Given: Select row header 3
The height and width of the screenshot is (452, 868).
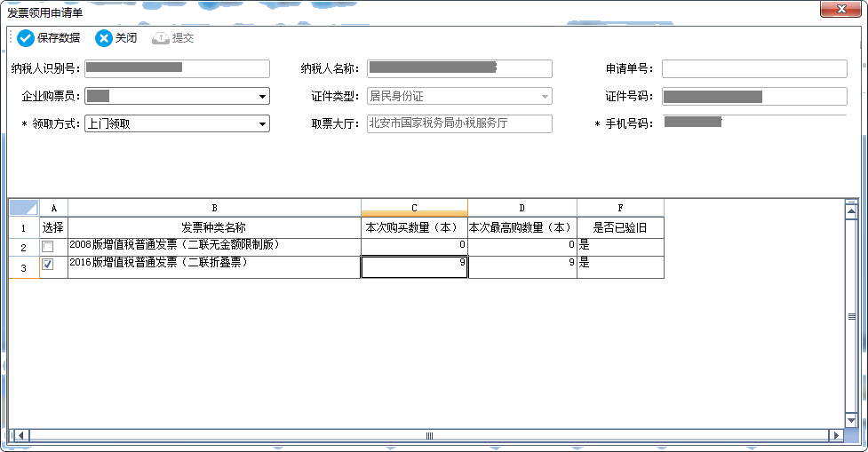Looking at the screenshot, I should (x=24, y=268).
